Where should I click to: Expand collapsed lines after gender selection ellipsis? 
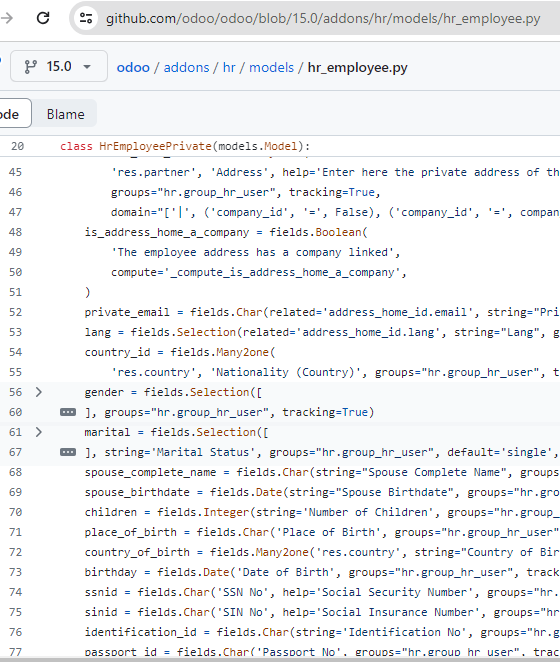(x=68, y=412)
